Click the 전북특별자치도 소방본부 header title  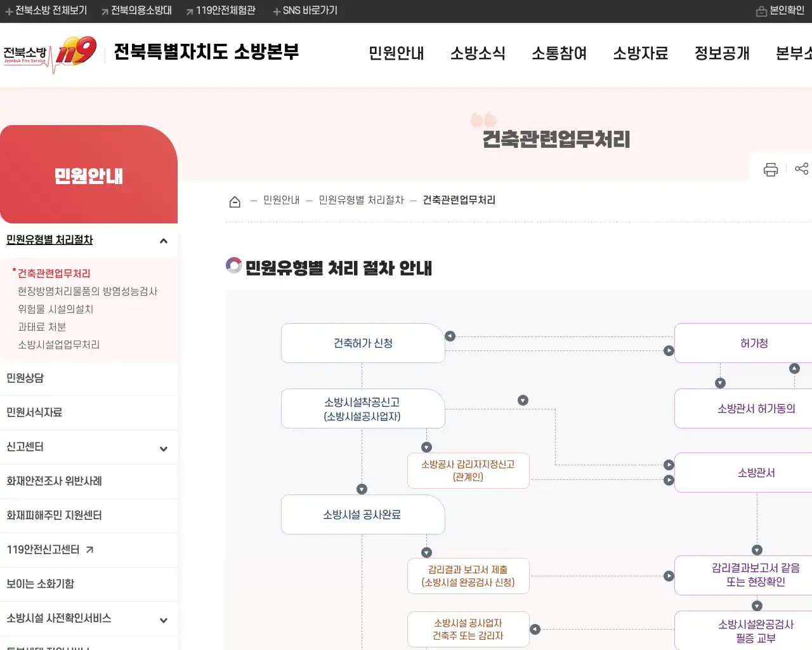205,53
